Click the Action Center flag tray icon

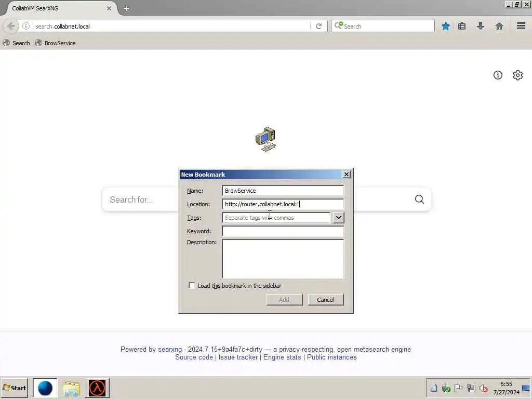point(458,388)
